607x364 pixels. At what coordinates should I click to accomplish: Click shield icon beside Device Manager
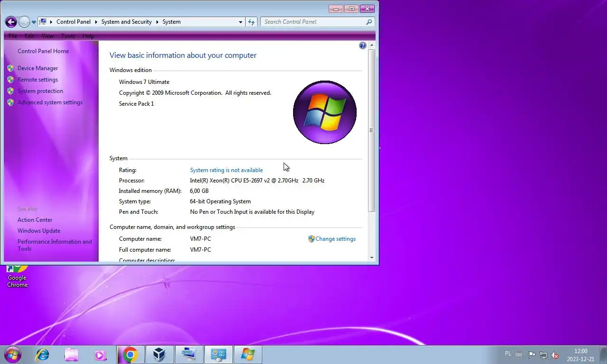tap(10, 68)
